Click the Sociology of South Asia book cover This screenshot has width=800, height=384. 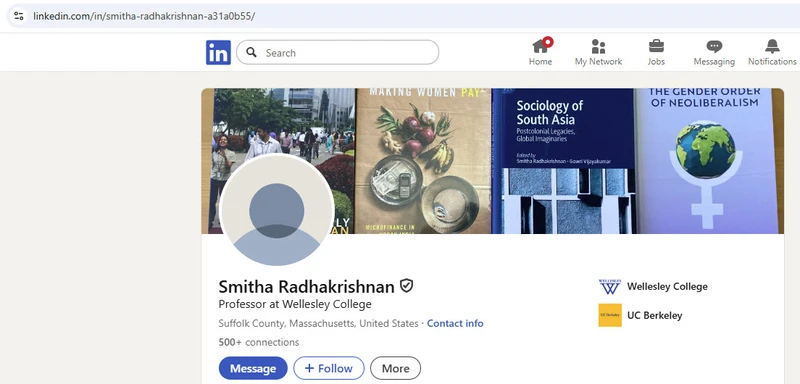pyautogui.click(x=563, y=161)
